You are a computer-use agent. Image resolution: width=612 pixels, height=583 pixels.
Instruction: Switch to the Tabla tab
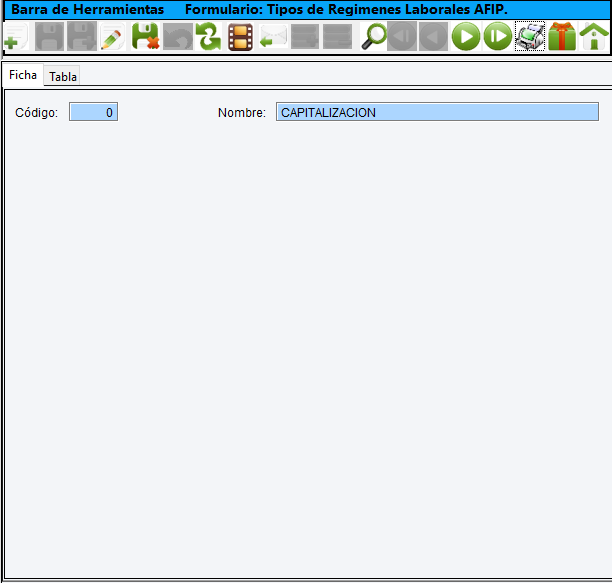click(62, 76)
